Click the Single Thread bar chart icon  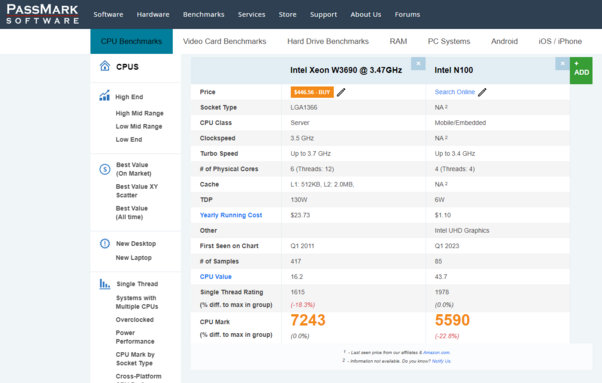[104, 284]
